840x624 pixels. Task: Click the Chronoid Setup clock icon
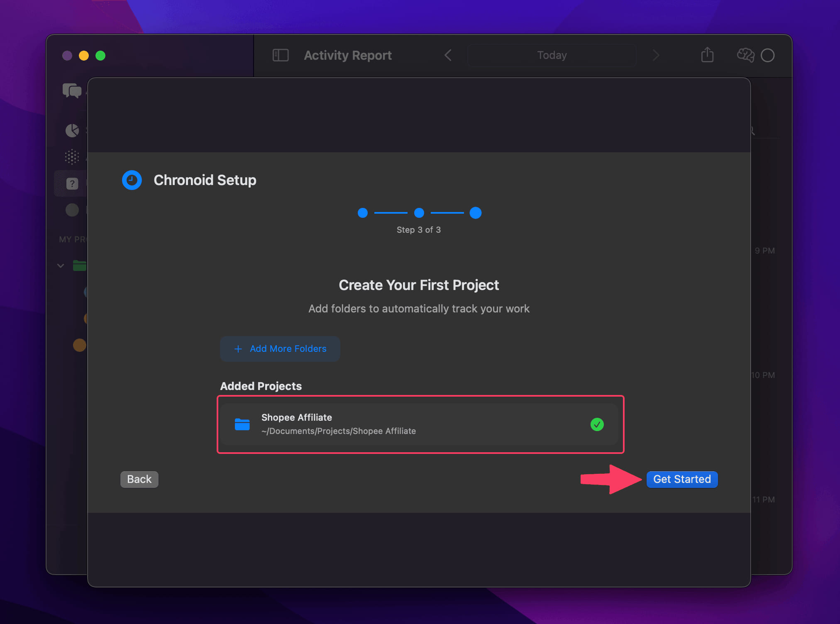tap(132, 180)
